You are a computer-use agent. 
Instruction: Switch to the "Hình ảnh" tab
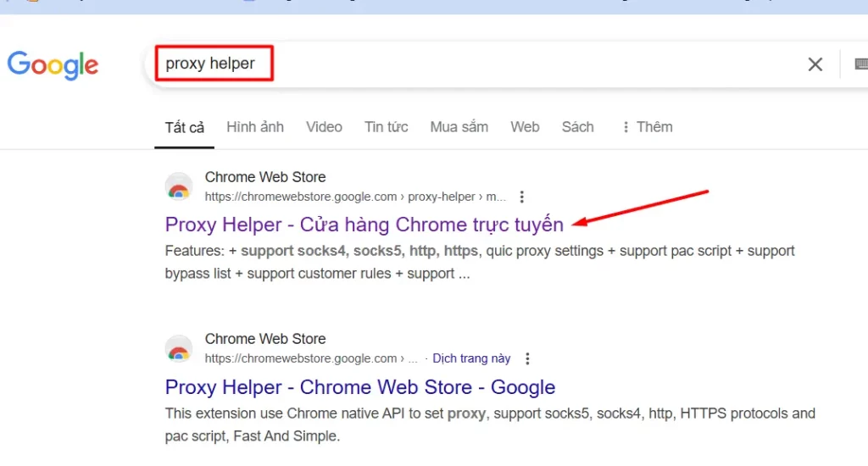coord(254,127)
